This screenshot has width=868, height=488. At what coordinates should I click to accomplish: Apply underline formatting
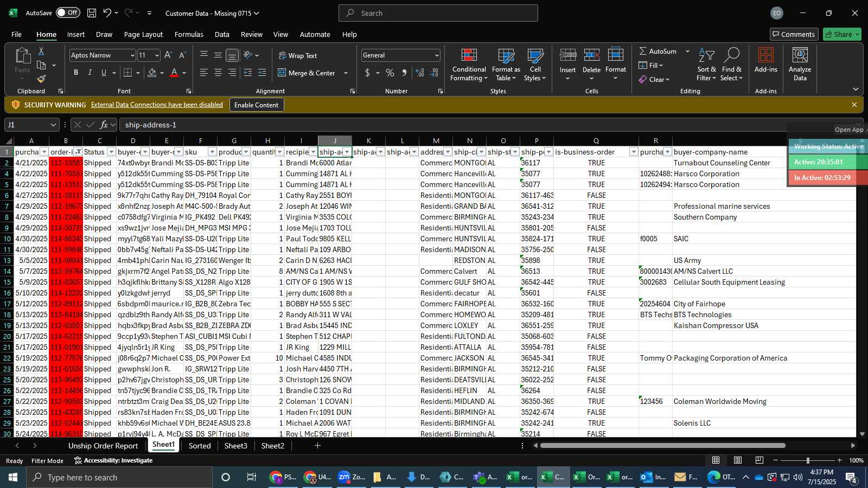point(104,73)
